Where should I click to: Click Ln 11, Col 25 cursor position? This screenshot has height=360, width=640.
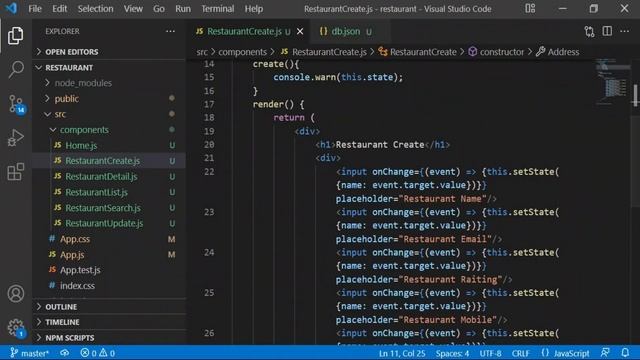pos(402,353)
